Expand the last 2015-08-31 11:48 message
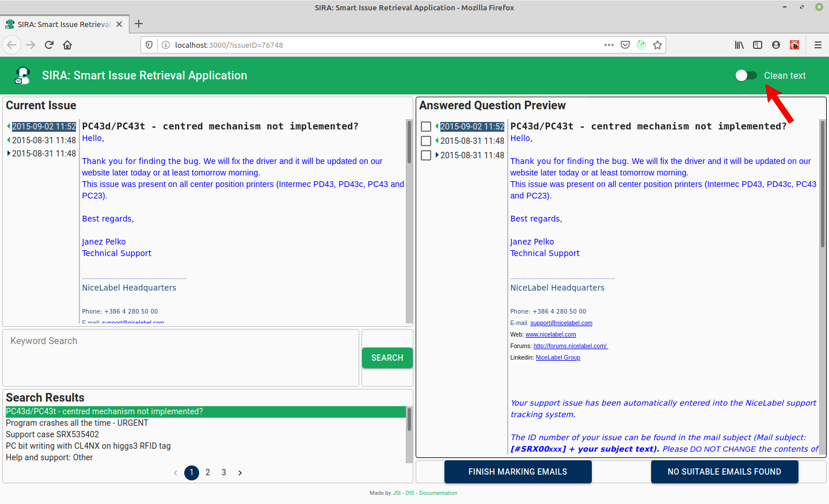The image size is (829, 504). click(8, 154)
